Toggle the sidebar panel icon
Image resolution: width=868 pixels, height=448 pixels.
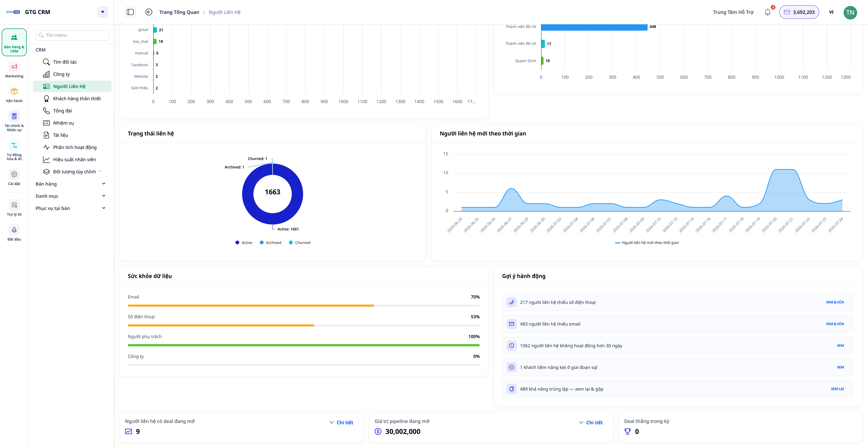point(130,12)
